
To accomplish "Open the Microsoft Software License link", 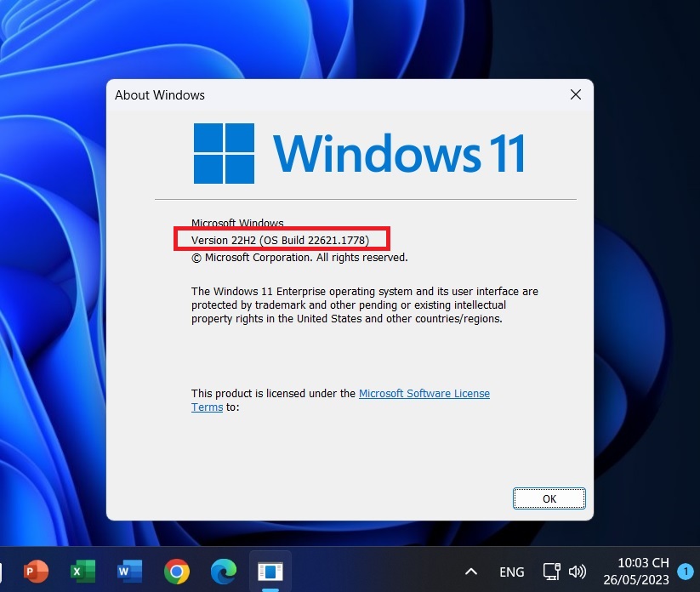I will (x=424, y=393).
